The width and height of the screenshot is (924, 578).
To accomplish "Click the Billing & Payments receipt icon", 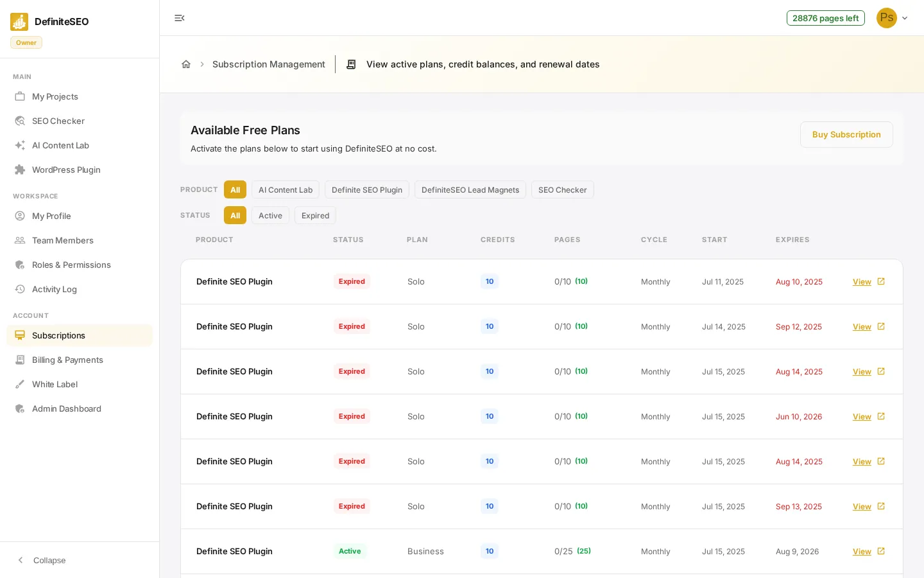I will point(20,360).
